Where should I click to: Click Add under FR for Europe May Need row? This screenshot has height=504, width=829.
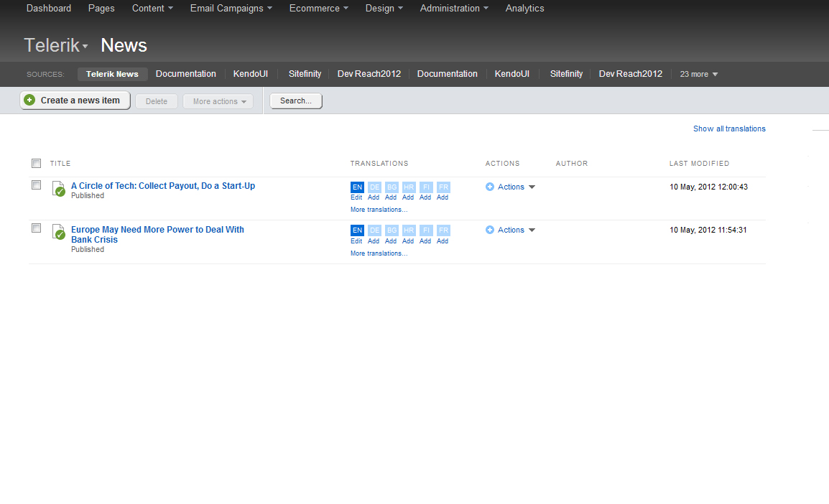click(443, 241)
